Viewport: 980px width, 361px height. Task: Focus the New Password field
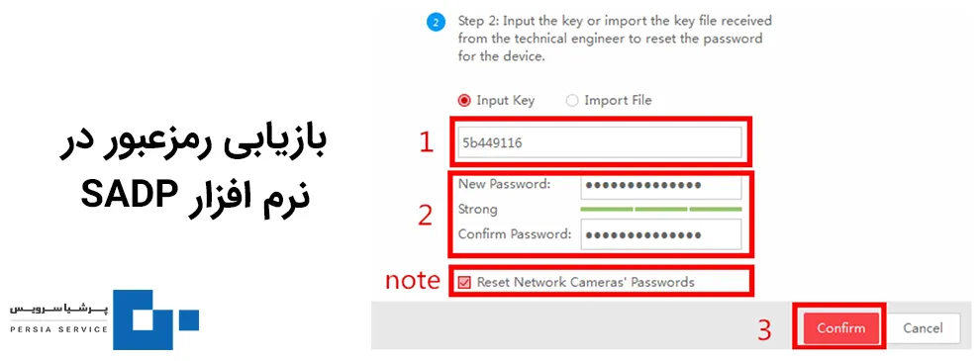click(660, 186)
